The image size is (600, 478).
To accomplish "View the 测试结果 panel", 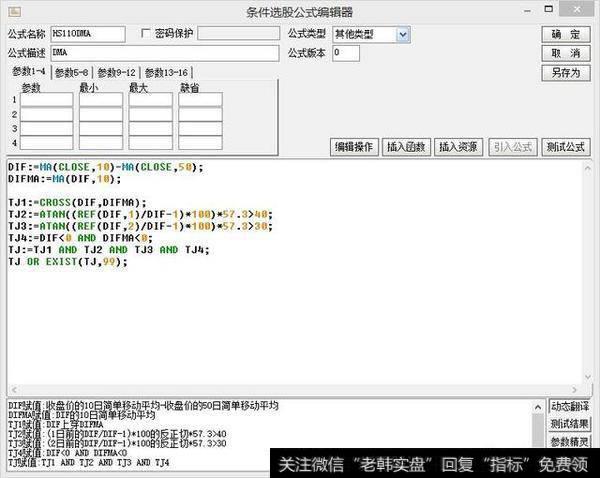I will tap(568, 424).
